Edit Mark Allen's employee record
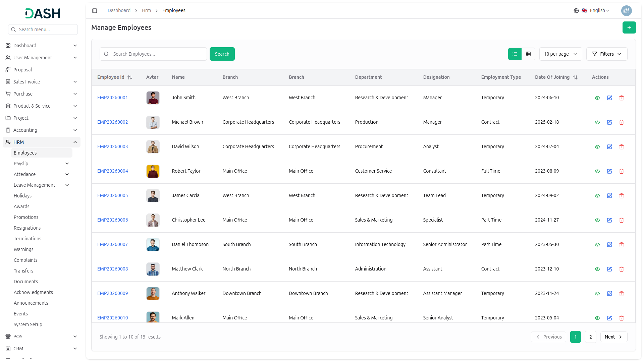 [609, 318]
